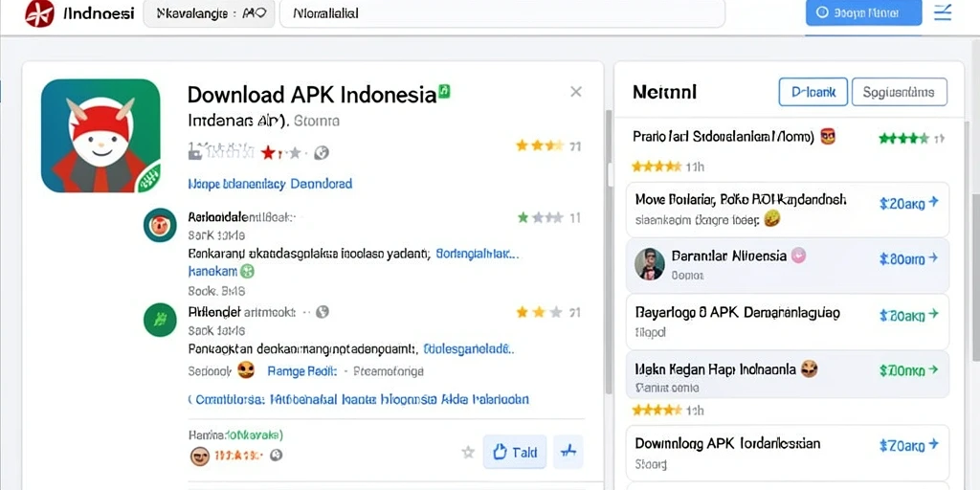This screenshot has width=980, height=490.
Task: Close the Download APK Indonesia panel
Action: [x=576, y=92]
